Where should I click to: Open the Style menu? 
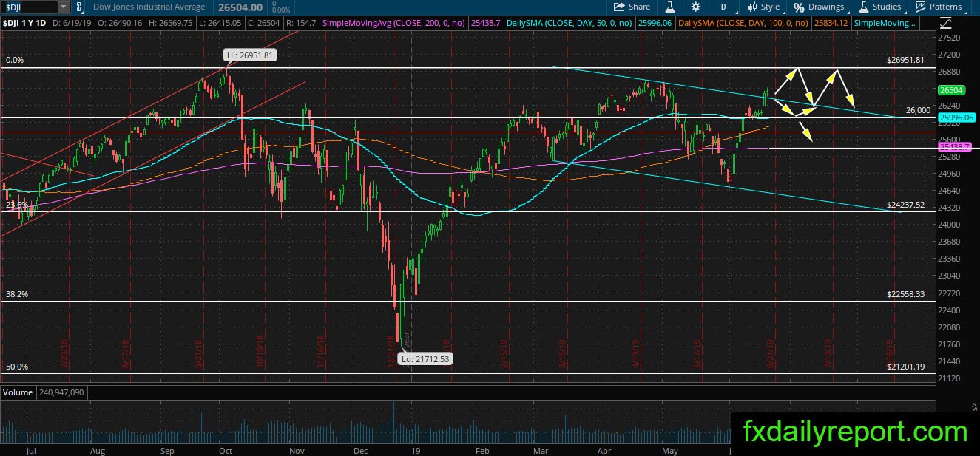click(763, 7)
